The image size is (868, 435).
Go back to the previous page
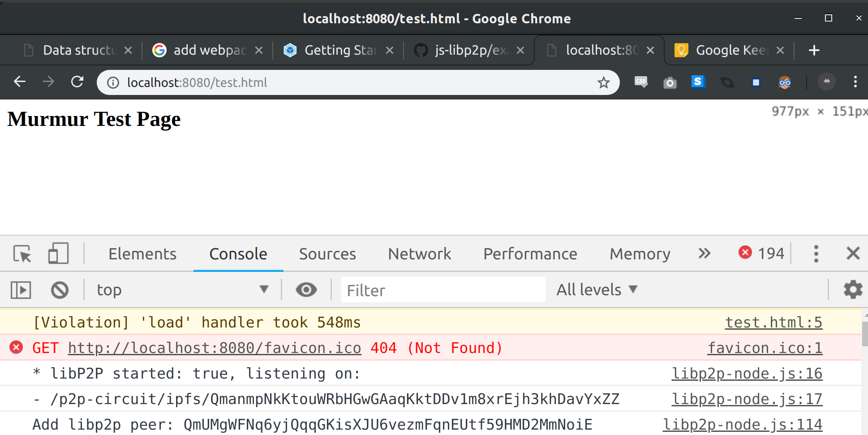click(20, 82)
